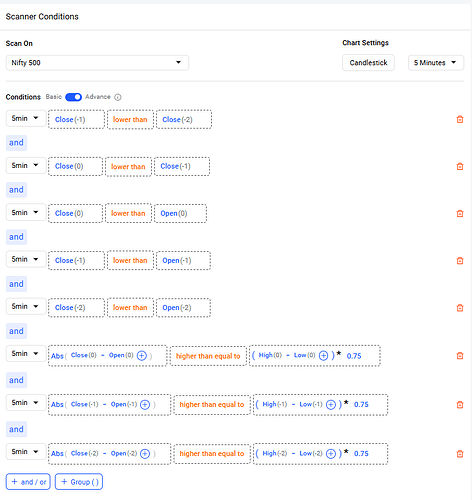472x500 pixels.
Task: Delete the Abs Close(-1) - Open(-1) condition
Action: (460, 405)
